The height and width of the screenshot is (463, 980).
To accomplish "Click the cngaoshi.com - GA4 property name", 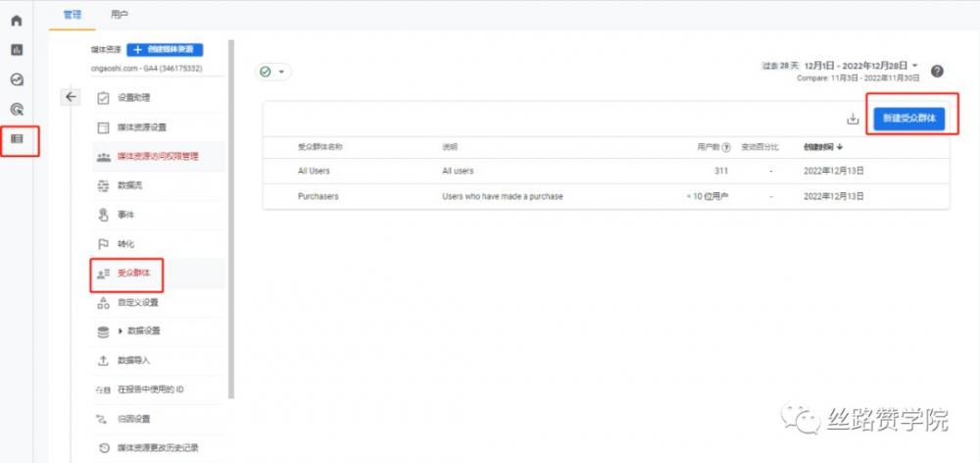I will [x=146, y=68].
